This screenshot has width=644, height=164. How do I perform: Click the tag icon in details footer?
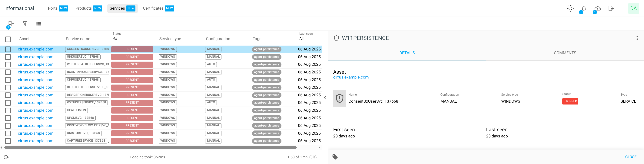[x=335, y=157]
